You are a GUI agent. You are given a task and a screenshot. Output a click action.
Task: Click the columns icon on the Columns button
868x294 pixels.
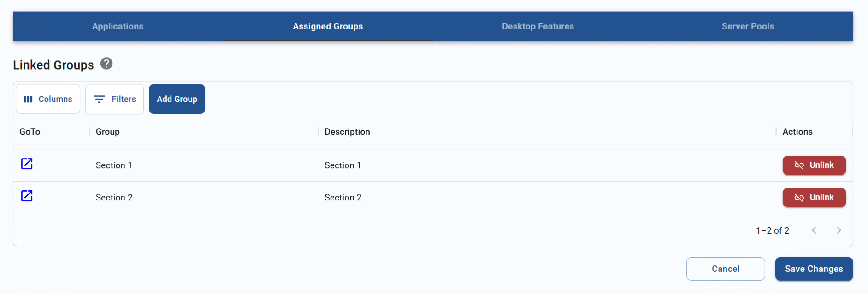point(29,99)
